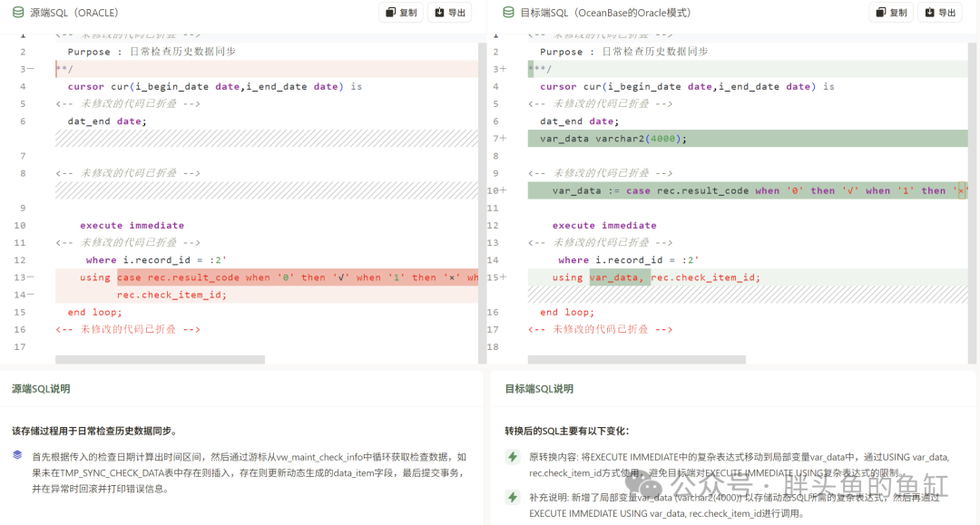Click the database icon beside 源端SQL（ORACLE）
Image resolution: width=980 pixels, height=525 pixels.
(x=18, y=13)
